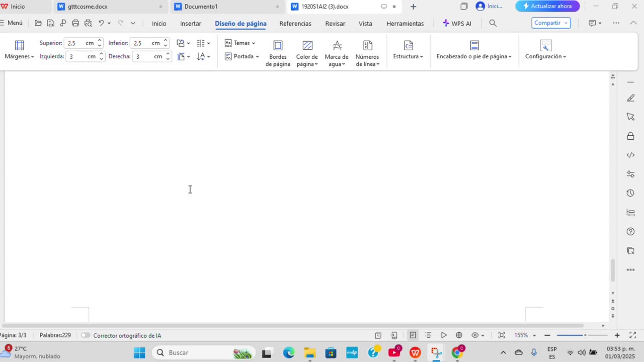Click the zoom in plus button
This screenshot has width=644, height=362.
point(617,335)
